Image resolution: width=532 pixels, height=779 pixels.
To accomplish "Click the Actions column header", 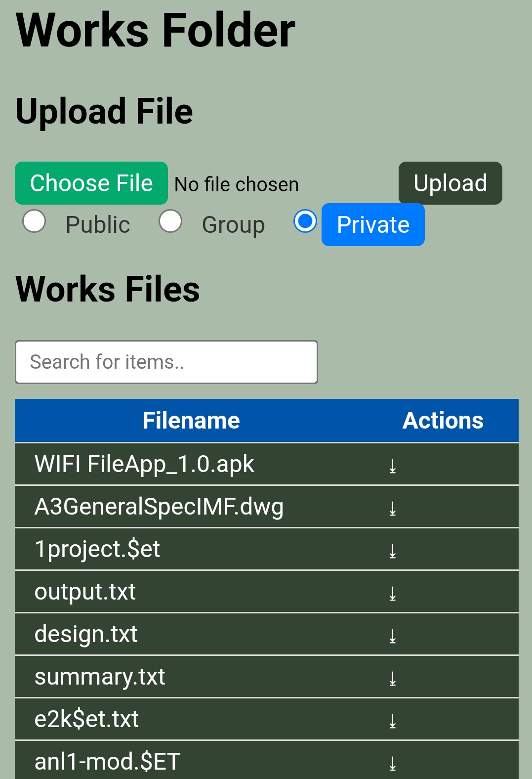I will pos(443,421).
